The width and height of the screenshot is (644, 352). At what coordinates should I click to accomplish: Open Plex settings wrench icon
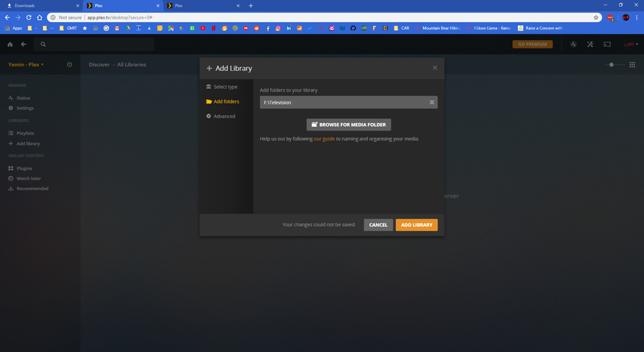click(590, 44)
